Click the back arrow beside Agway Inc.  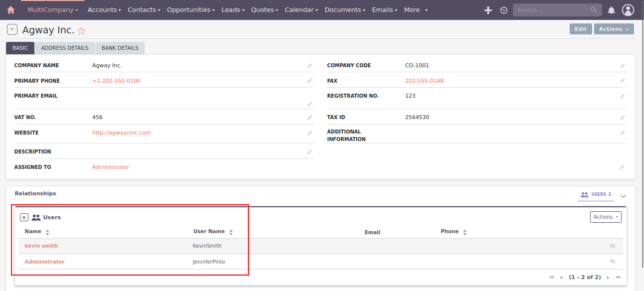[x=12, y=30]
